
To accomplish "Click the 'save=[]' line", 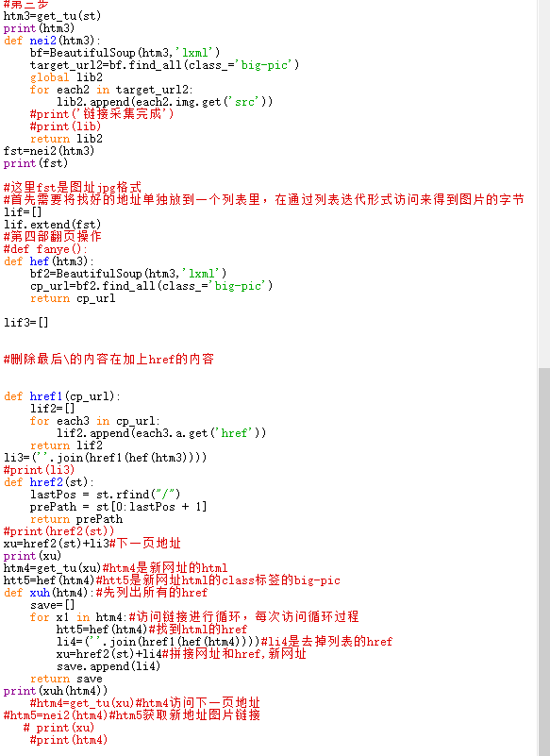I will (x=53, y=605).
